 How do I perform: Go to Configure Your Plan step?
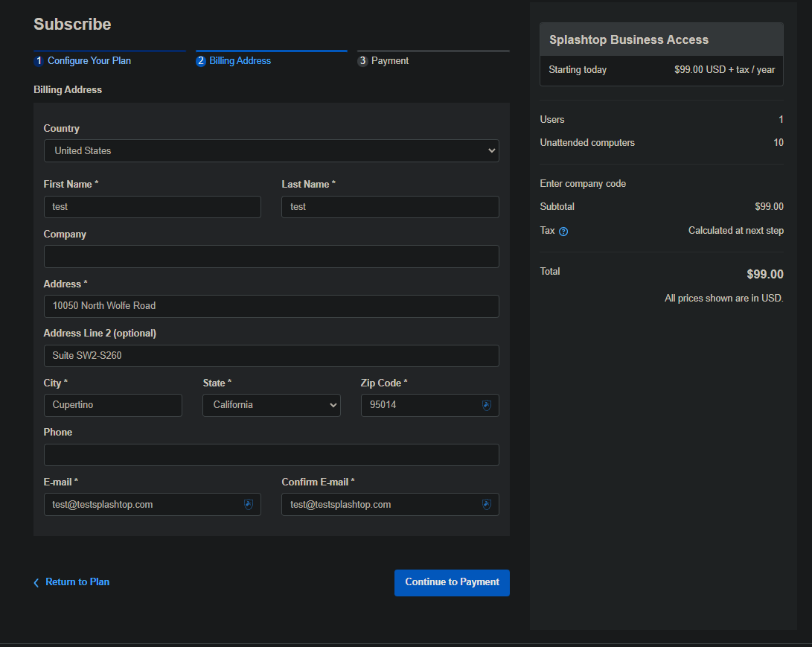(89, 61)
